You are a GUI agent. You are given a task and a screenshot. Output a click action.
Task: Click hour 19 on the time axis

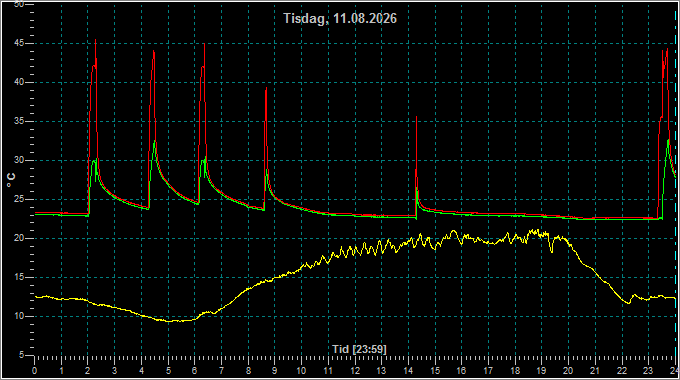click(542, 371)
